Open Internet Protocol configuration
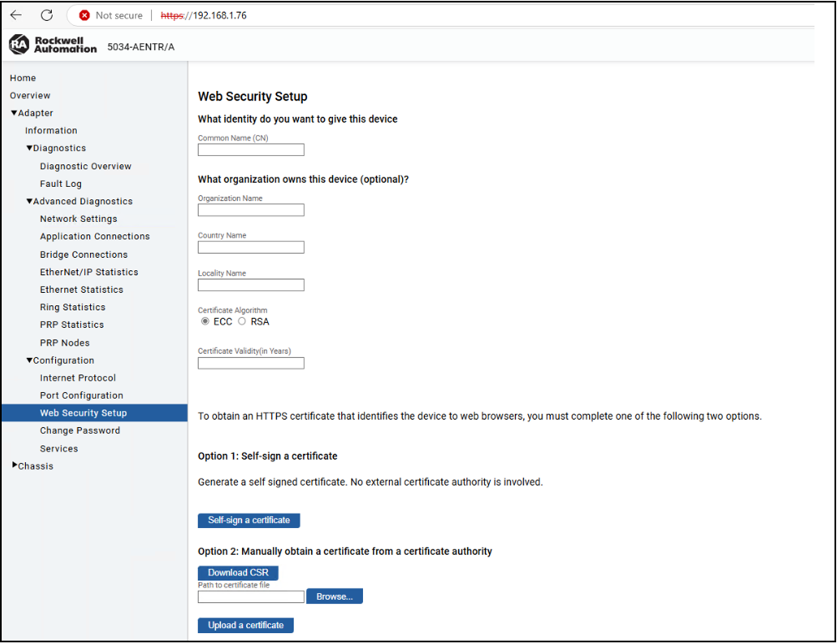Image resolution: width=837 pixels, height=644 pixels. point(78,378)
